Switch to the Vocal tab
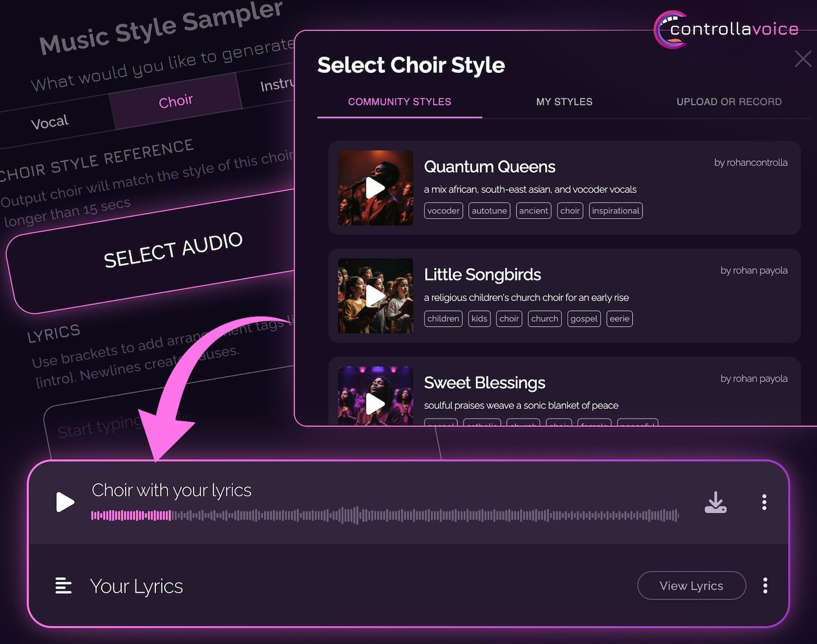 point(50,123)
